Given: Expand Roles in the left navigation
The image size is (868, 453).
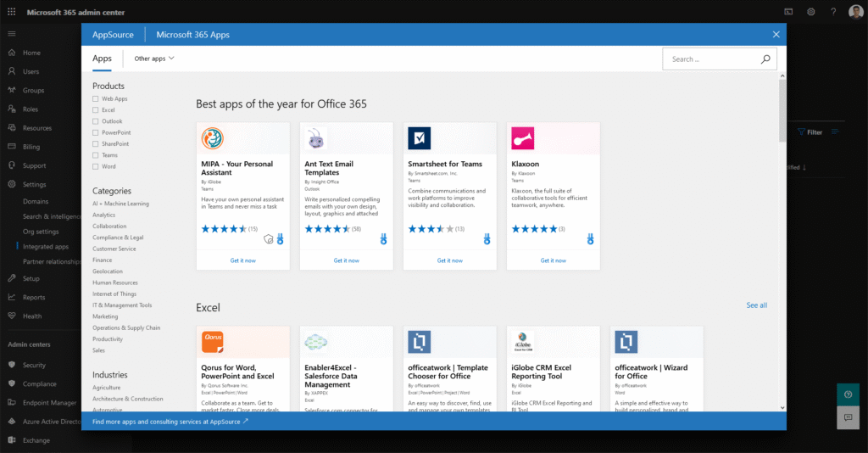Looking at the screenshot, I should pyautogui.click(x=31, y=109).
